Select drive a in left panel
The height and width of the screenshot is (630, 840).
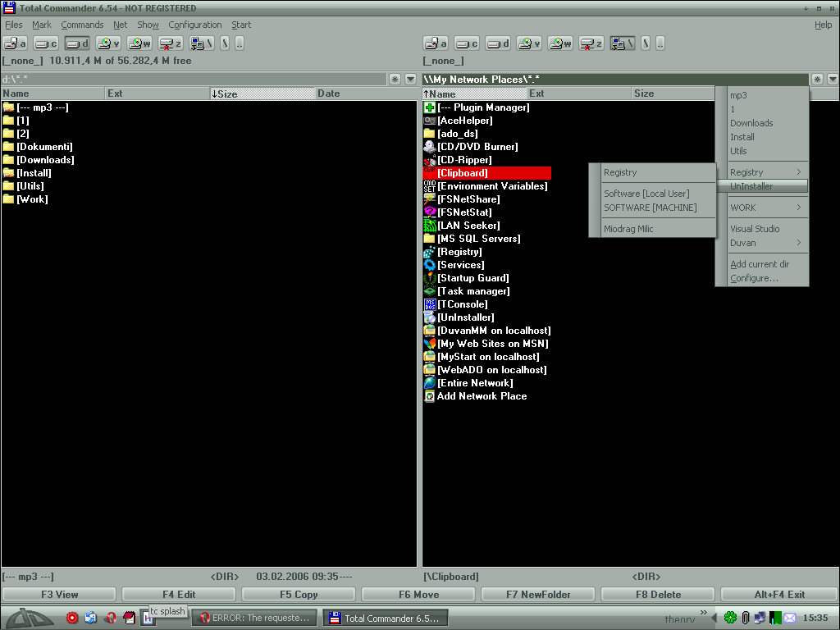pyautogui.click(x=15, y=43)
